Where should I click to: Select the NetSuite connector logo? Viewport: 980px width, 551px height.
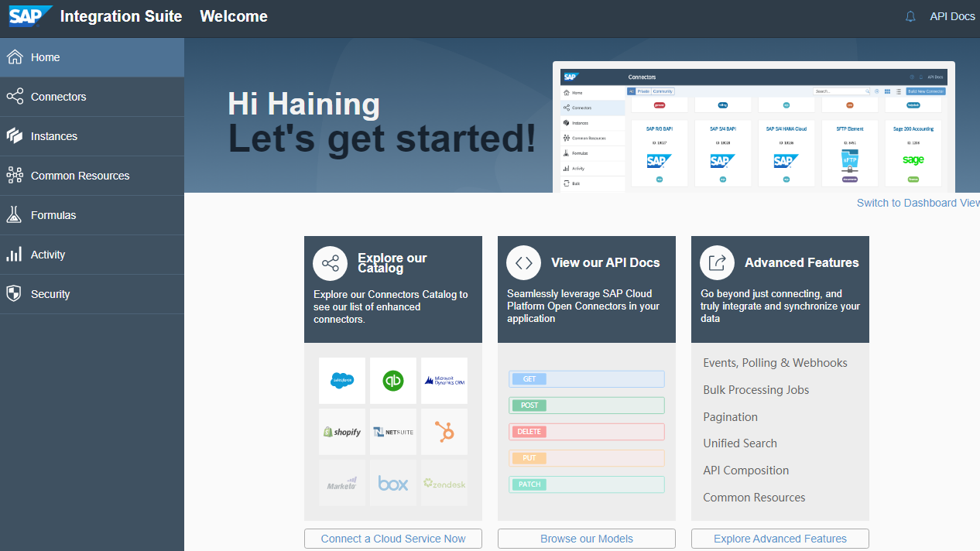coord(393,432)
